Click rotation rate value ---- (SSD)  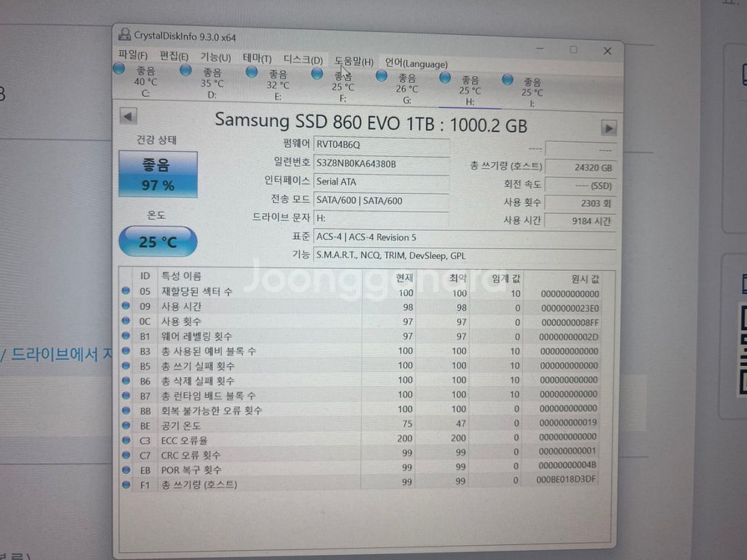(580, 185)
